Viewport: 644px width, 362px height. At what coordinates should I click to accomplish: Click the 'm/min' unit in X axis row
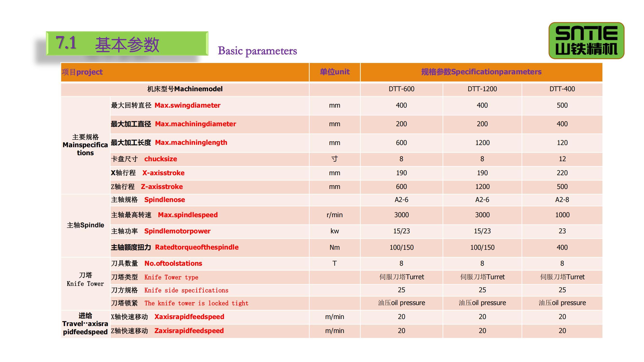tap(334, 317)
